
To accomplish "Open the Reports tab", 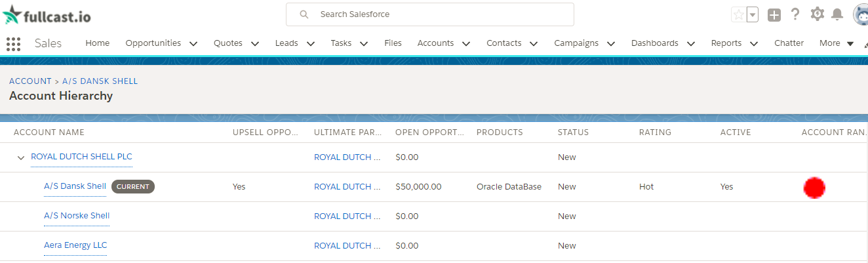I will click(726, 43).
